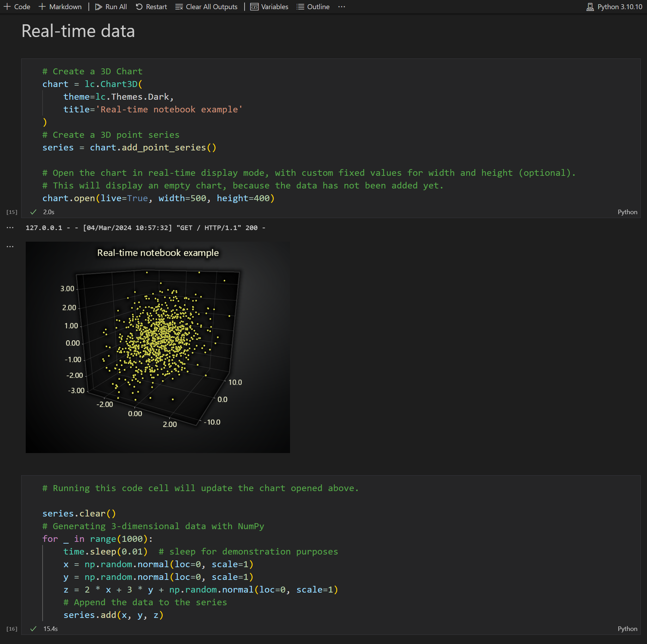Click the success checkmark of cell 15

[33, 212]
